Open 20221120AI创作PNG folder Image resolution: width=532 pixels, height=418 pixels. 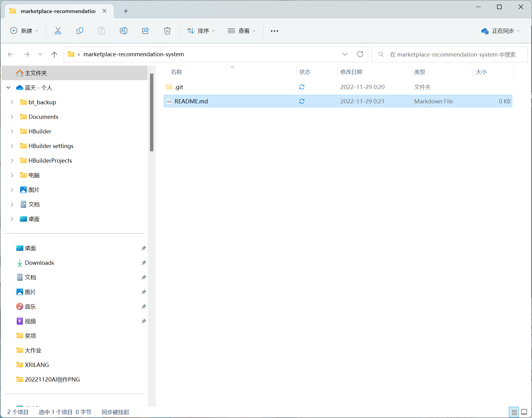click(x=52, y=379)
